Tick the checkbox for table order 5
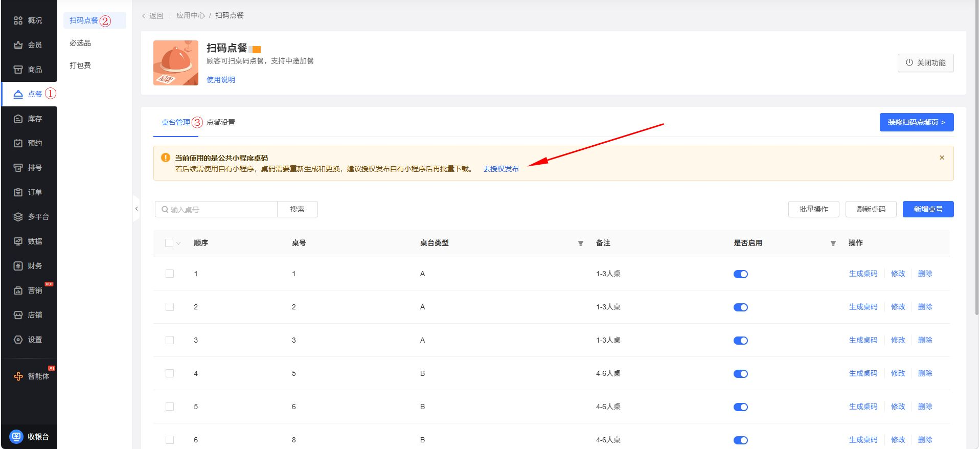 coord(170,407)
